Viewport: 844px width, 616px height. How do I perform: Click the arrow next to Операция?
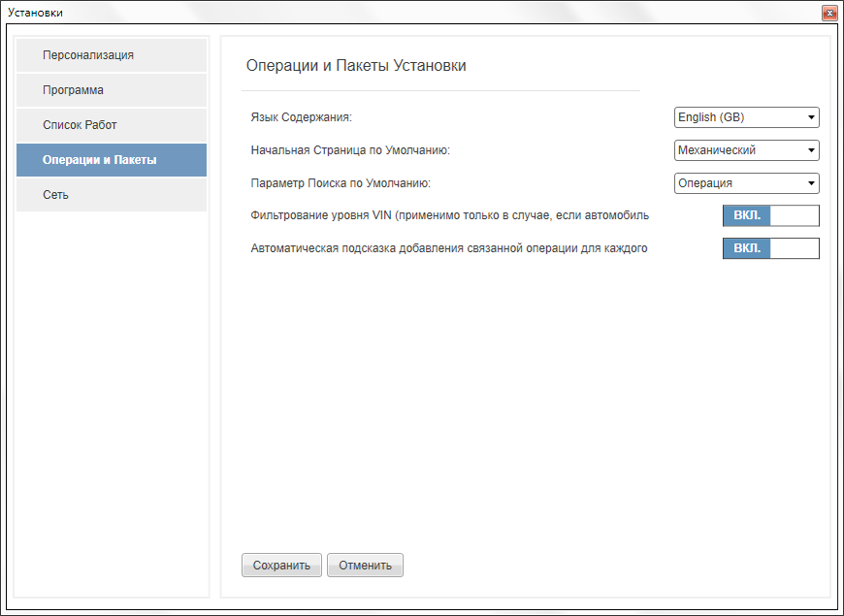pyautogui.click(x=811, y=183)
